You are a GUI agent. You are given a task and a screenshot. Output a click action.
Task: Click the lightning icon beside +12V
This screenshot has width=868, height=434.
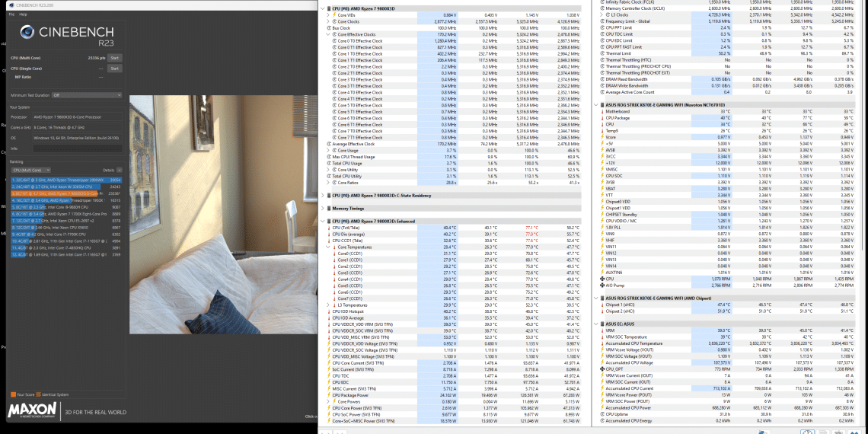[602, 163]
